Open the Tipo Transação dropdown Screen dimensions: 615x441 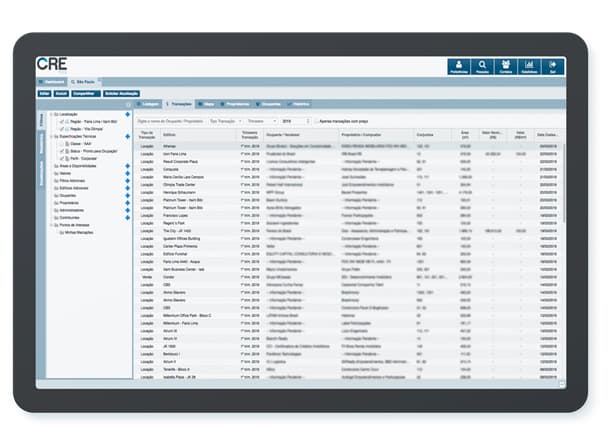(x=226, y=121)
